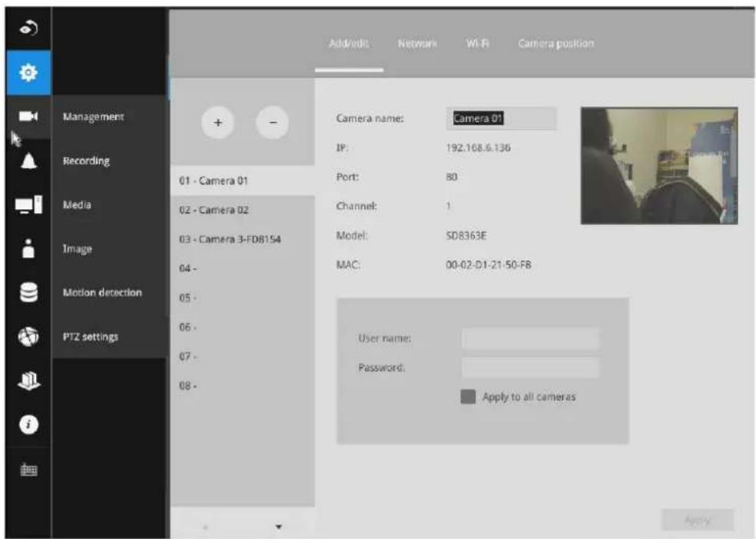756x539 pixels.
Task: Click the camera preview thumbnail
Action: pyautogui.click(x=659, y=165)
